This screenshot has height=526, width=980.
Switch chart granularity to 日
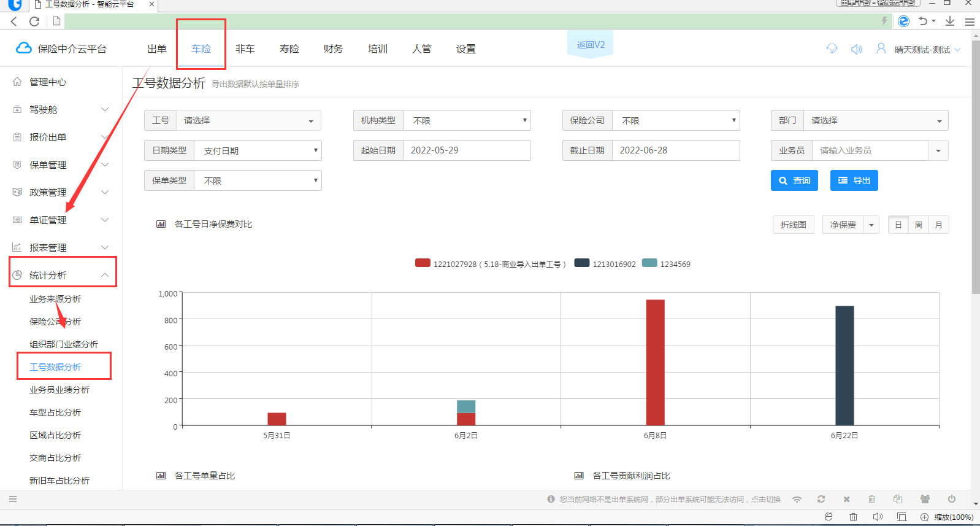click(x=898, y=225)
